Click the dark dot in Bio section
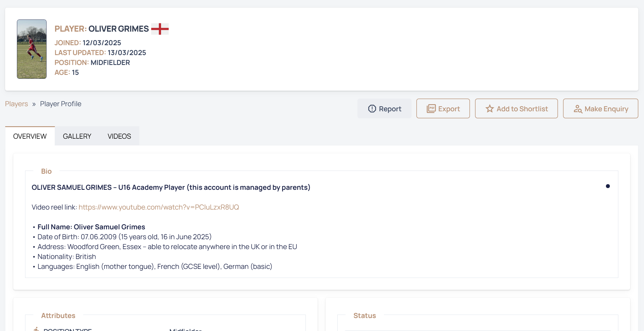Viewport: 644px width, 331px height. [608, 186]
